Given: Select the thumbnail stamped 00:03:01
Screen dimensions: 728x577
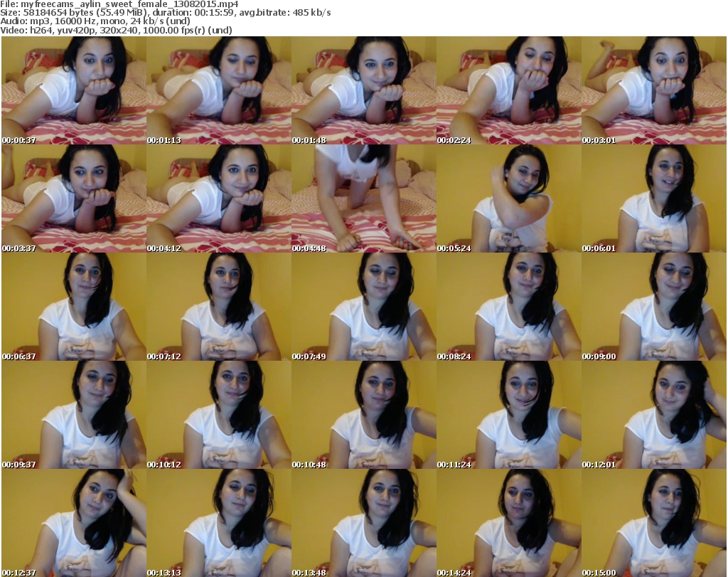Looking at the screenshot, I should (654, 90).
